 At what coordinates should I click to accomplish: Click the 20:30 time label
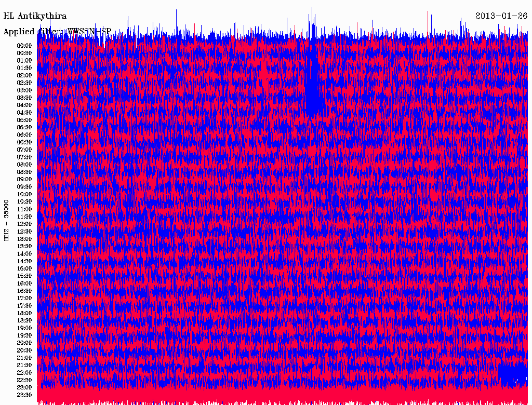coord(24,350)
